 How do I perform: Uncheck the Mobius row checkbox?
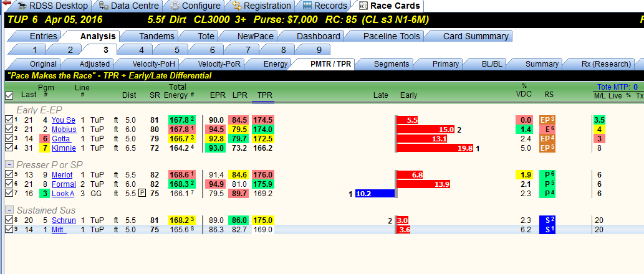pyautogui.click(x=9, y=129)
